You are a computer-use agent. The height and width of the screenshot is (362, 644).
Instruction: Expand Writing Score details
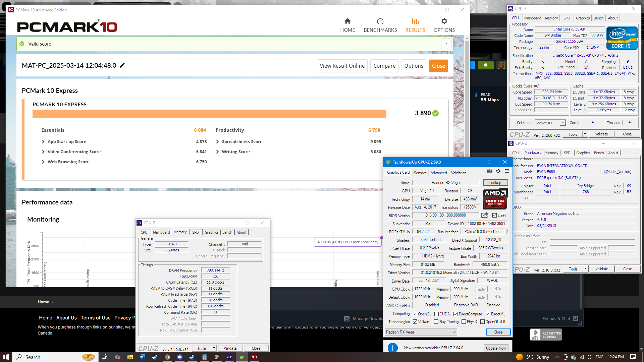[x=217, y=152]
